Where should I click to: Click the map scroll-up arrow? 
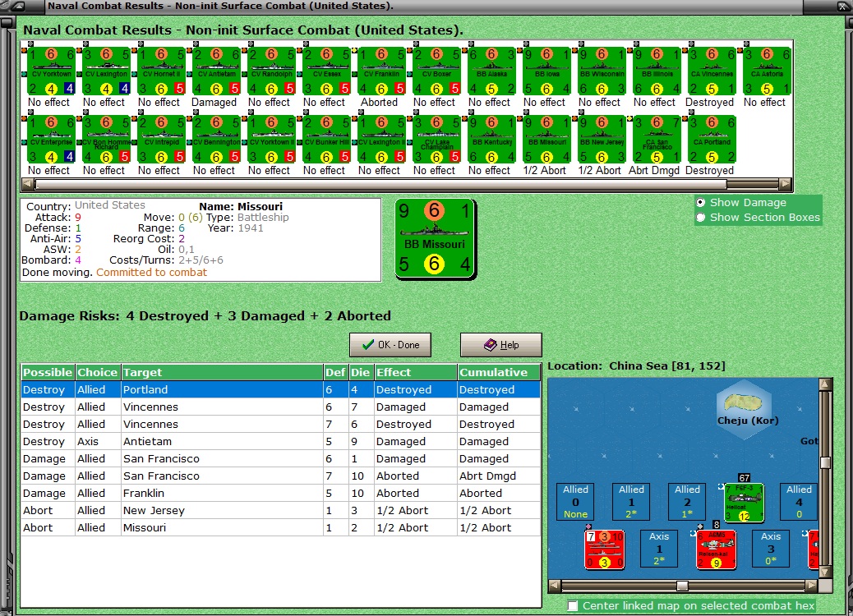click(825, 384)
